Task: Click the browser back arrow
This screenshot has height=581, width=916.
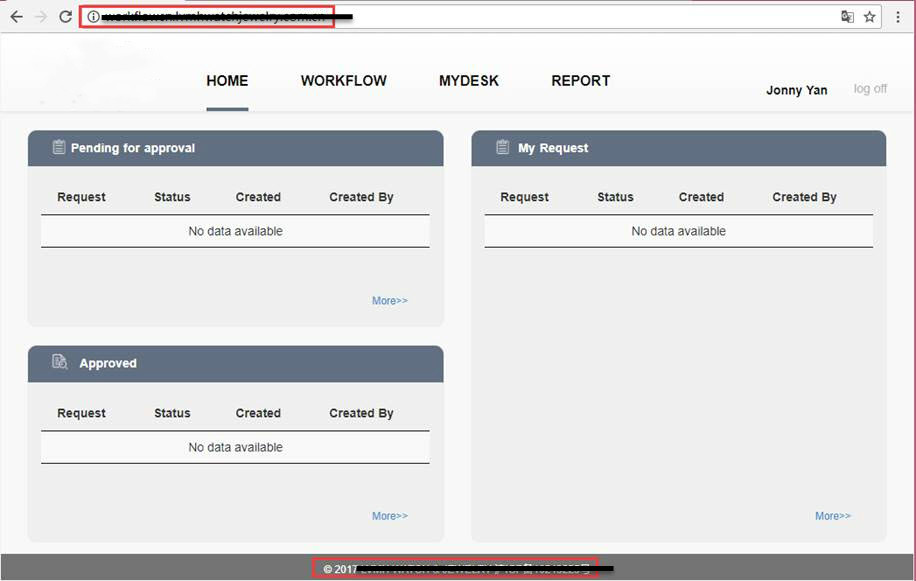Action: pos(14,16)
